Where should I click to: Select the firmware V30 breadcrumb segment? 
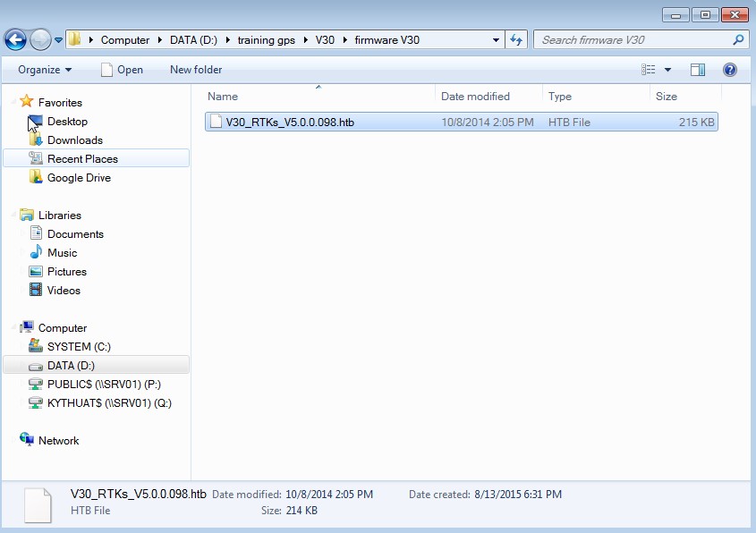[x=387, y=40]
